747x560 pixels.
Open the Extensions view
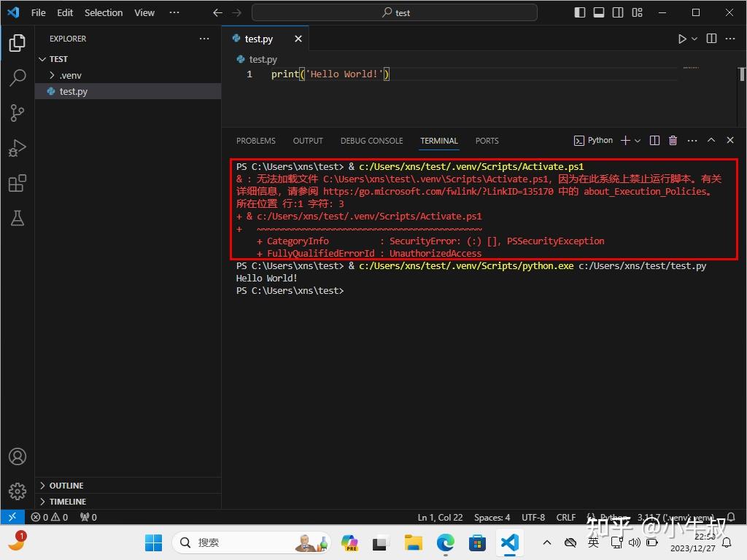point(18,183)
